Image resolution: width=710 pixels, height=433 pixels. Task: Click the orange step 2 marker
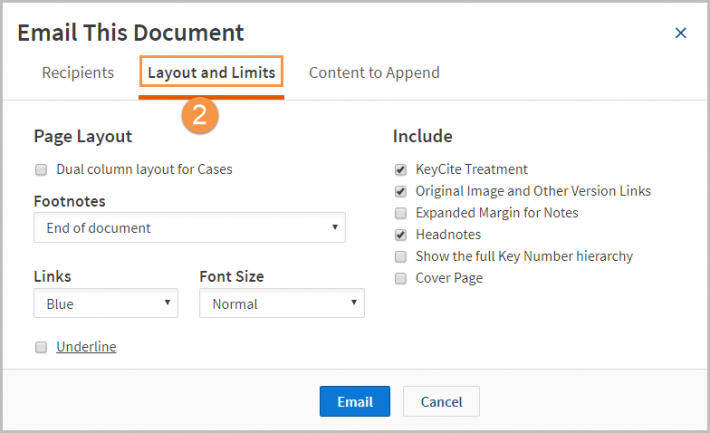pos(200,115)
